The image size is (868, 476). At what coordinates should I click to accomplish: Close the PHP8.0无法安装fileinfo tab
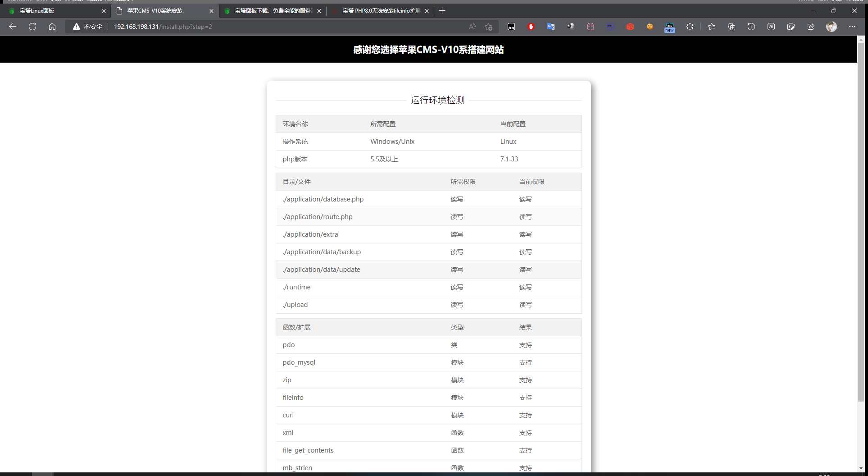pyautogui.click(x=427, y=11)
